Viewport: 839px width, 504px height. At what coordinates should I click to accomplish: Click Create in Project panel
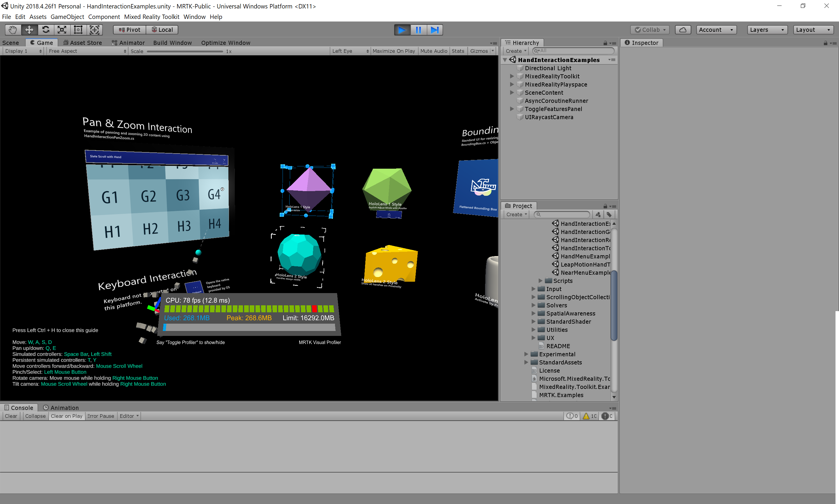pyautogui.click(x=517, y=214)
